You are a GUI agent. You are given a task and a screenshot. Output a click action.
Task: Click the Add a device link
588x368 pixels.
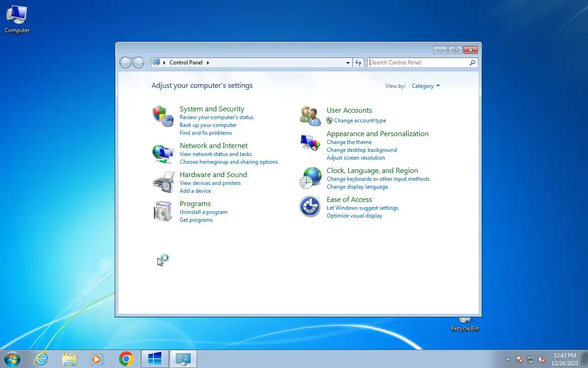click(x=195, y=191)
